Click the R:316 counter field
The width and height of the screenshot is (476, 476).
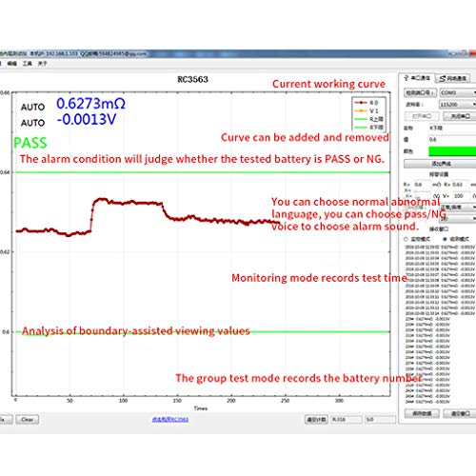point(346,420)
